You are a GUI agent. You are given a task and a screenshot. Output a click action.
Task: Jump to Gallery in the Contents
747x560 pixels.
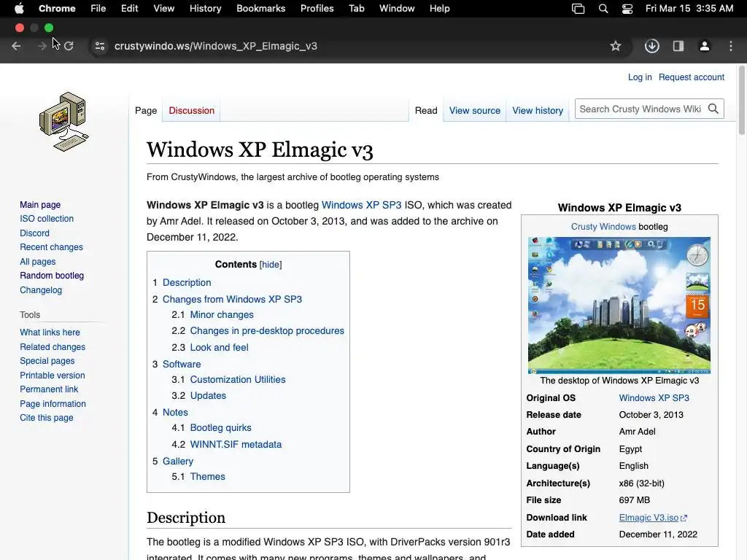click(178, 462)
